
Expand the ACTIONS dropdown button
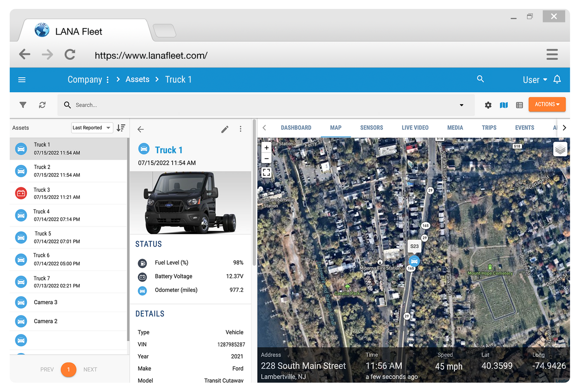click(x=547, y=104)
